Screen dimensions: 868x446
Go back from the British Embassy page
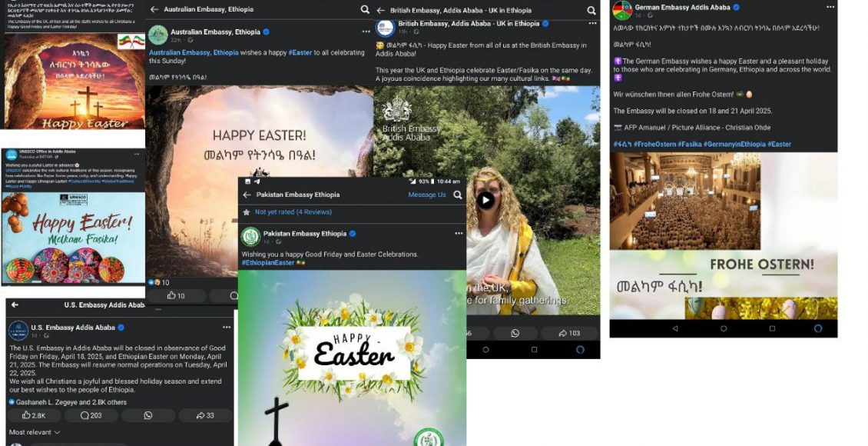point(380,11)
